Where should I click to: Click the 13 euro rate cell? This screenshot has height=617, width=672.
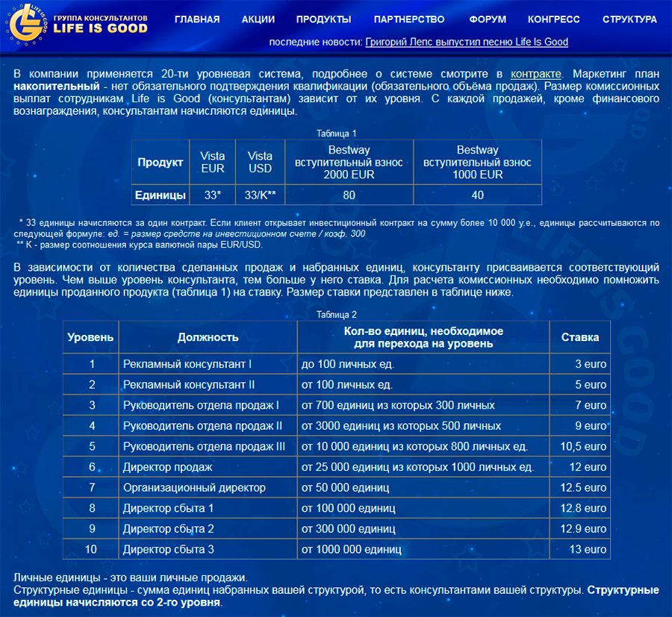pos(580,549)
